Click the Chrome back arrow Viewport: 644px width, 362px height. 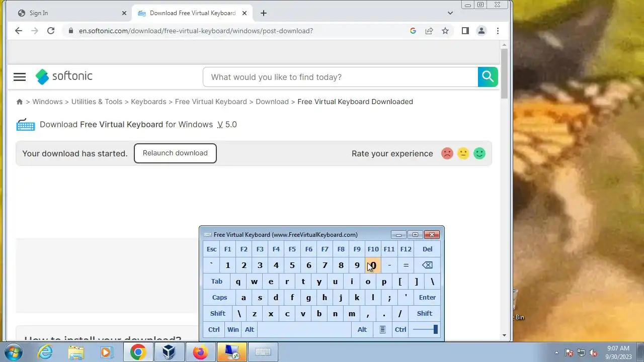pos(19,31)
